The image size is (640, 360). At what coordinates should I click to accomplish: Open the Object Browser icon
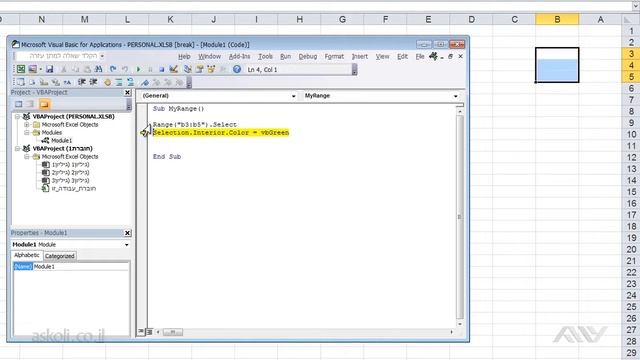pyautogui.click(x=211, y=69)
